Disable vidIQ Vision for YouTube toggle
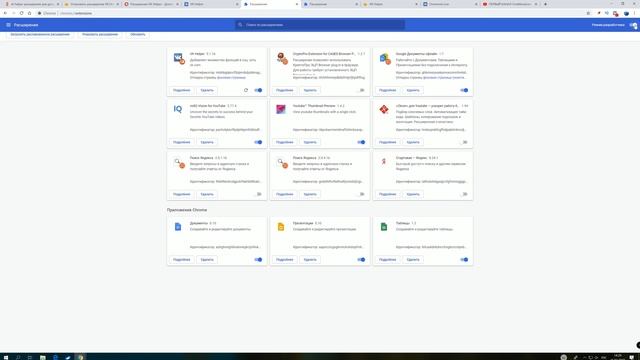Viewport: 640px width, 360px height. pyautogui.click(x=258, y=142)
